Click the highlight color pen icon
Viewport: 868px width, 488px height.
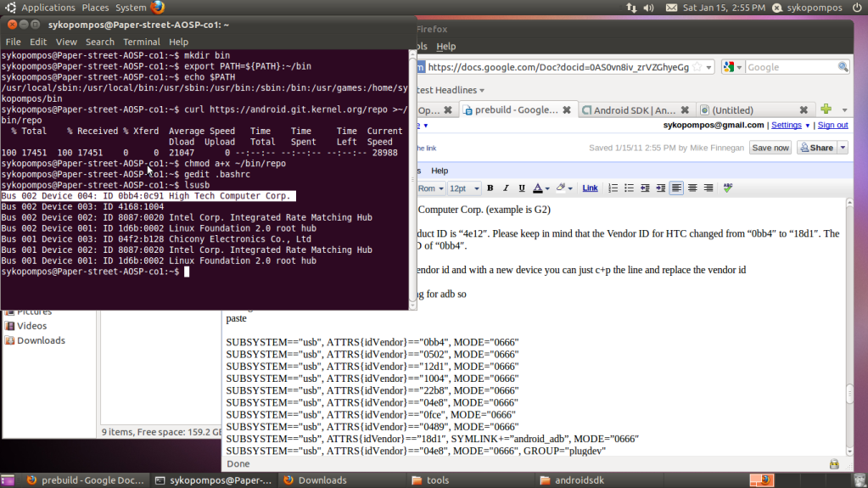click(x=561, y=188)
